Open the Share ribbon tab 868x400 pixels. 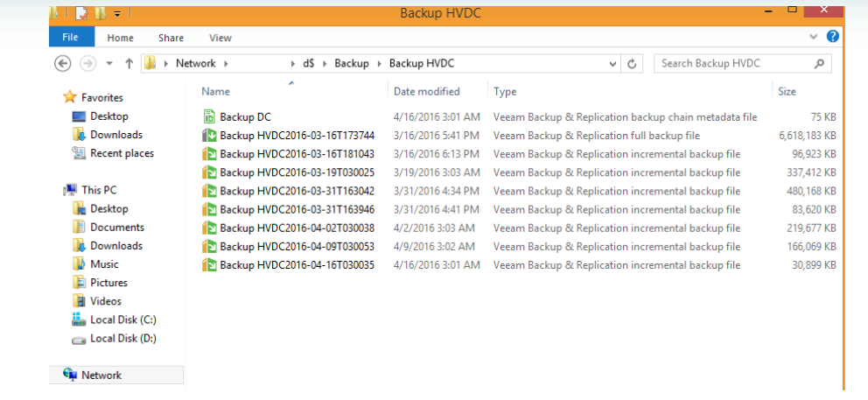point(171,38)
